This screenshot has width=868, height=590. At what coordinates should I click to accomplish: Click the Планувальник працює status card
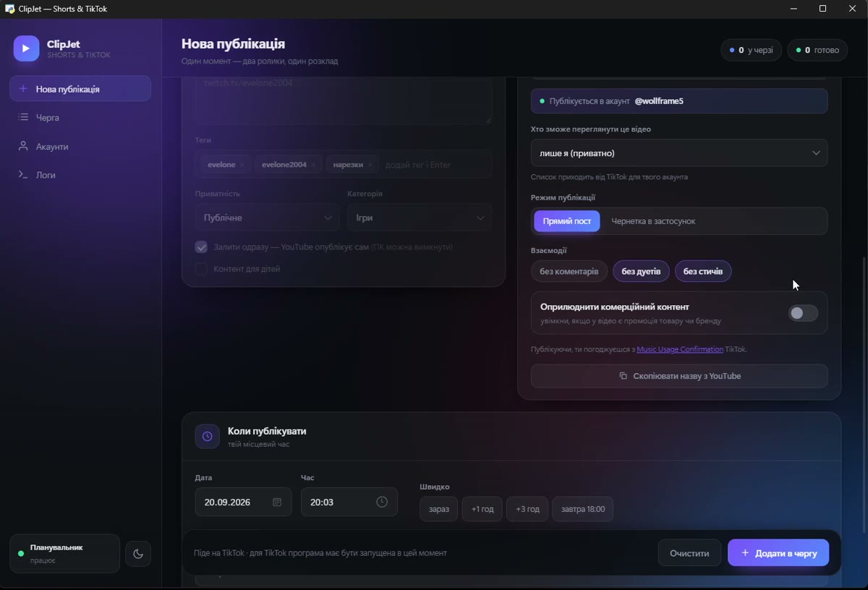(x=64, y=554)
